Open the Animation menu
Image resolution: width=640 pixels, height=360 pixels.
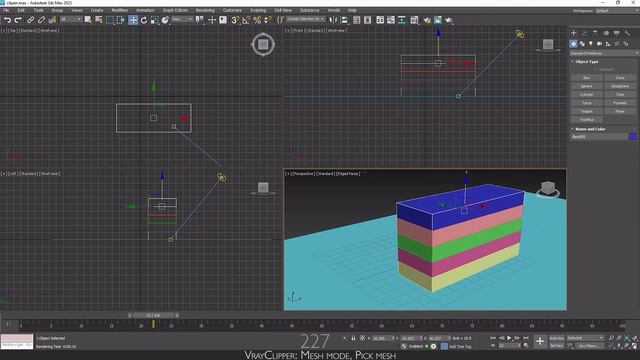pyautogui.click(x=145, y=10)
